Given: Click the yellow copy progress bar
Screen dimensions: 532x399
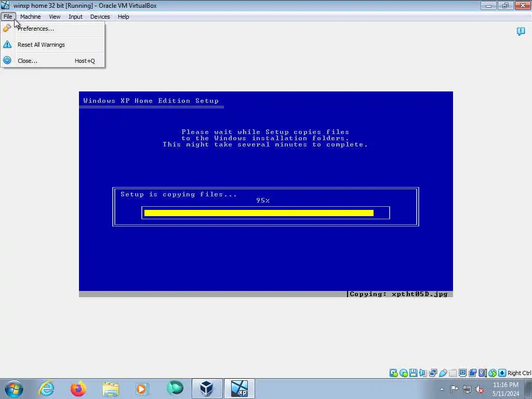Looking at the screenshot, I should (x=259, y=212).
